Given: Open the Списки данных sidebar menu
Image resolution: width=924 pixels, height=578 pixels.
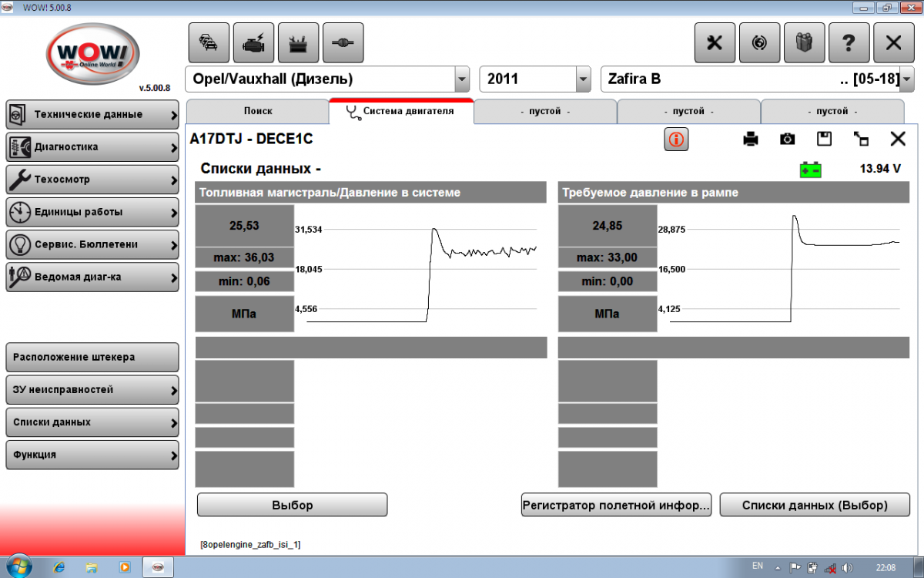Looking at the screenshot, I should pos(92,422).
